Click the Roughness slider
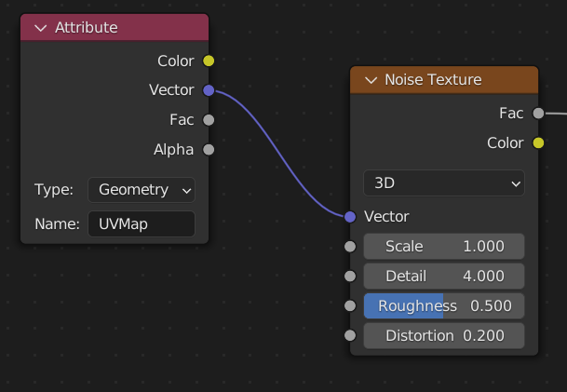This screenshot has width=567, height=392. pos(443,306)
